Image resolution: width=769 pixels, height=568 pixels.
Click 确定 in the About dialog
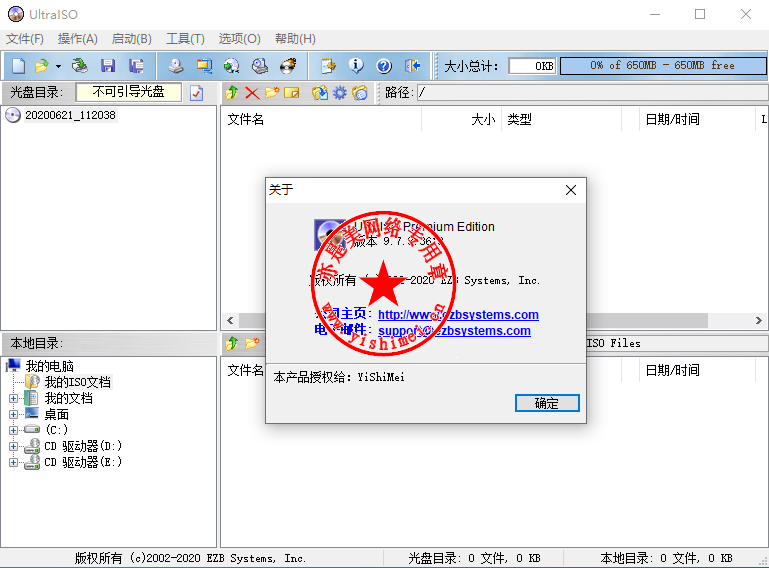[x=547, y=403]
